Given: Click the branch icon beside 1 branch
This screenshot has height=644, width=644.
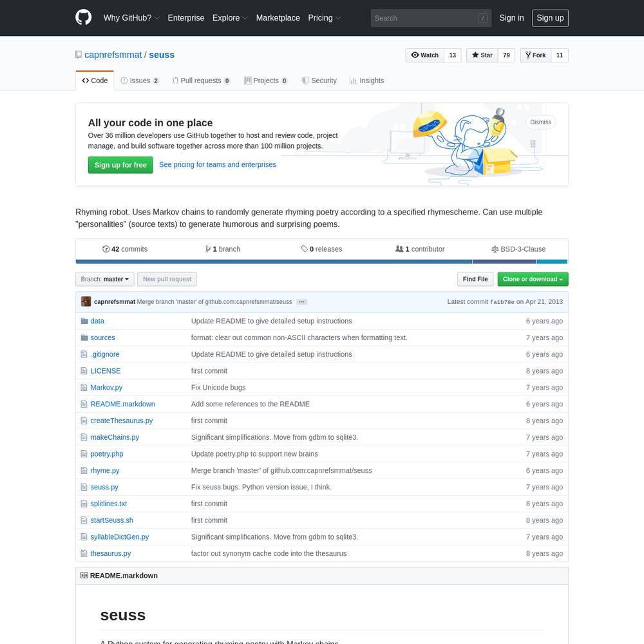Looking at the screenshot, I should point(208,249).
